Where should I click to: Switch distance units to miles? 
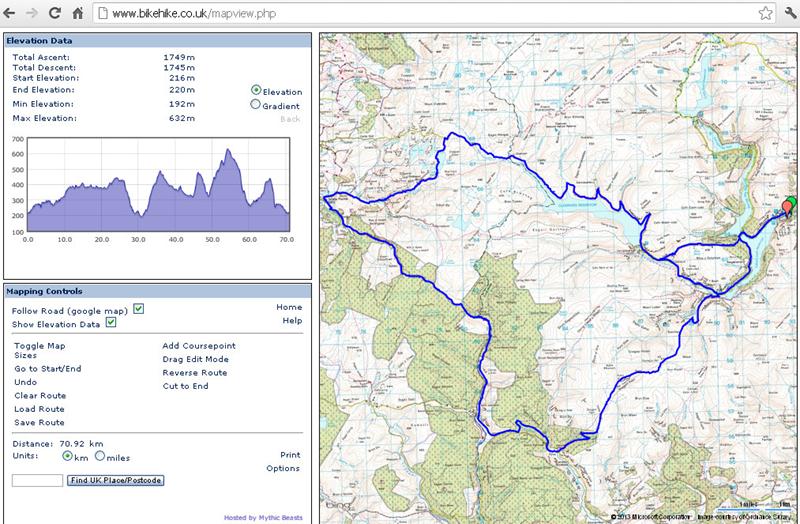click(x=100, y=456)
